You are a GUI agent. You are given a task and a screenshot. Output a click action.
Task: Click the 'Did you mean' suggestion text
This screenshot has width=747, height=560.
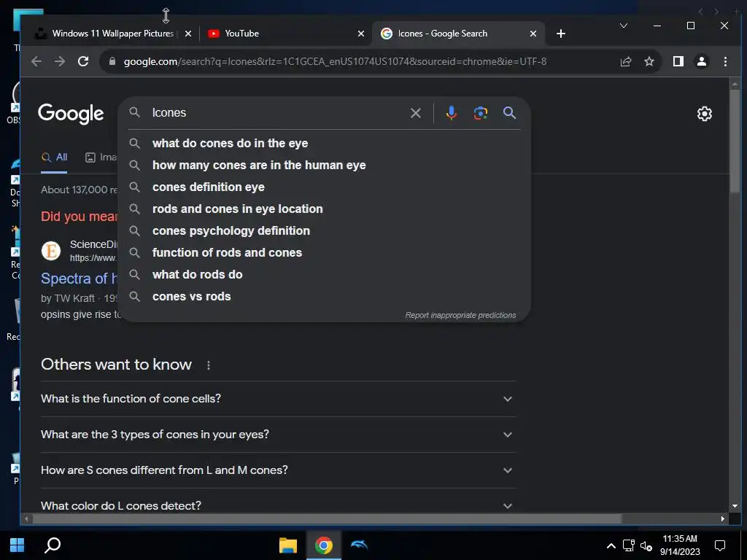(79, 217)
